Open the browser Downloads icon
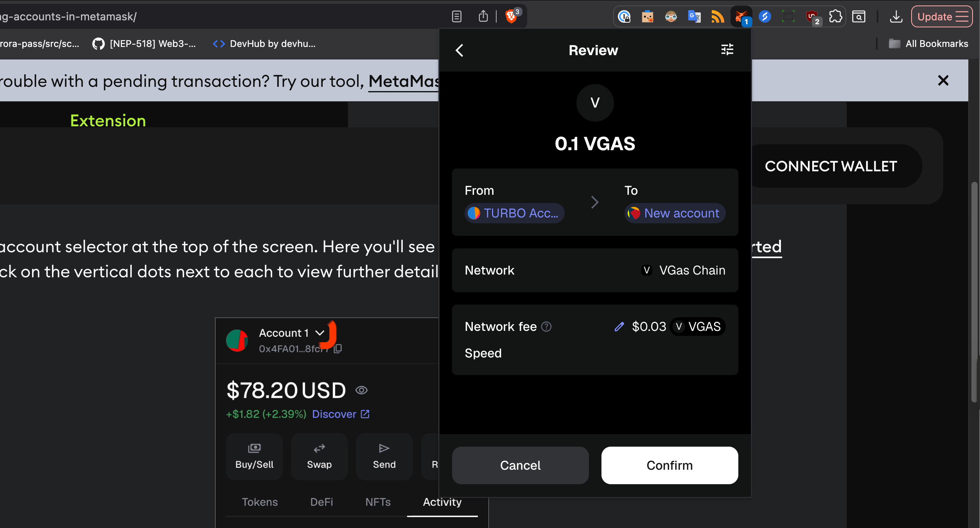Viewport: 980px width, 528px height. pyautogui.click(x=896, y=17)
